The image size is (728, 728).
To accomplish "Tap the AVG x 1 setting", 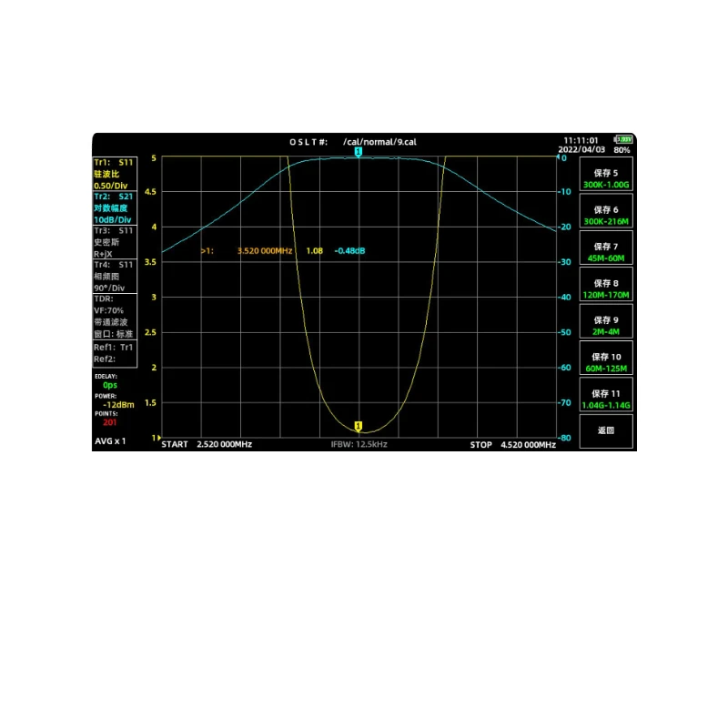I will tap(110, 441).
